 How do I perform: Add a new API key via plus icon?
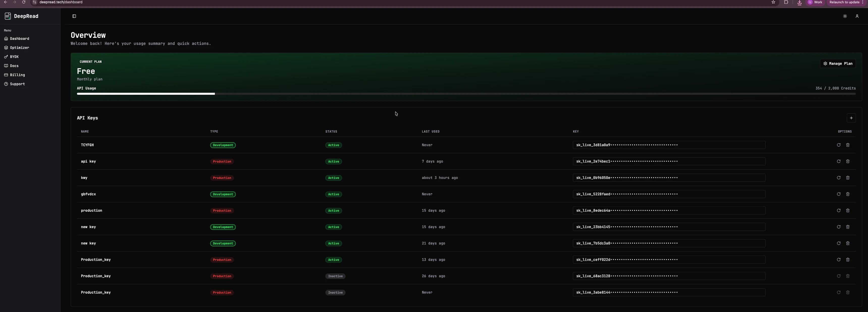[x=851, y=118]
